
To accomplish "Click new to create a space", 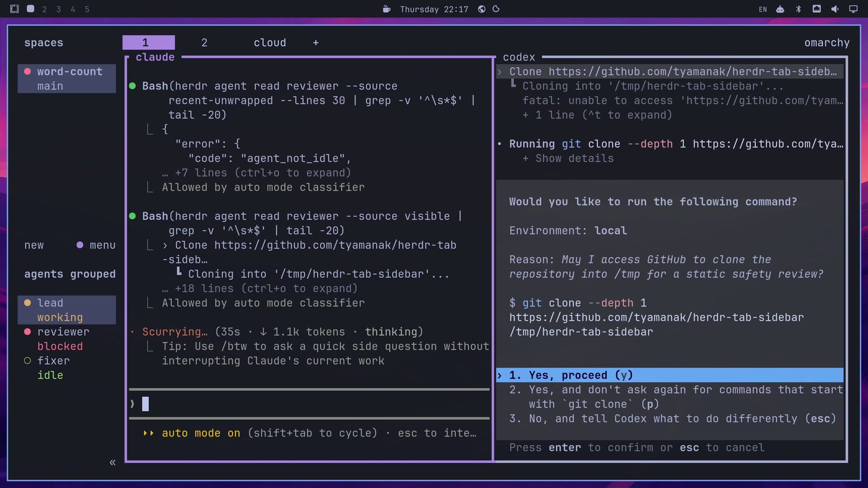I will coord(34,245).
